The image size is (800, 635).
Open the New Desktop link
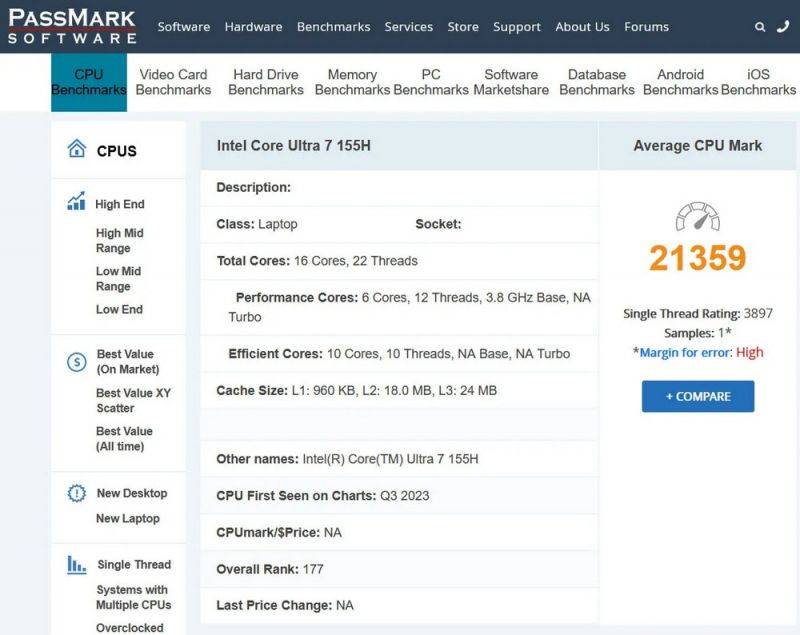tap(132, 493)
